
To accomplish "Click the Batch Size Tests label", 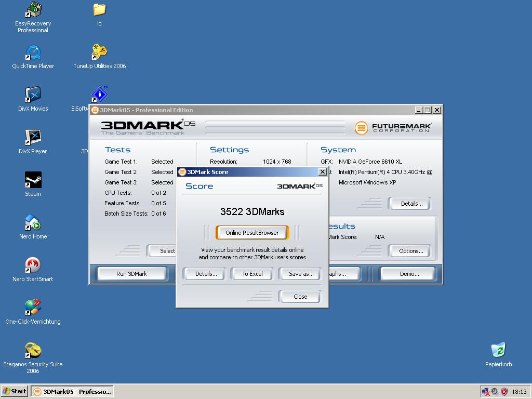I will click(x=126, y=214).
